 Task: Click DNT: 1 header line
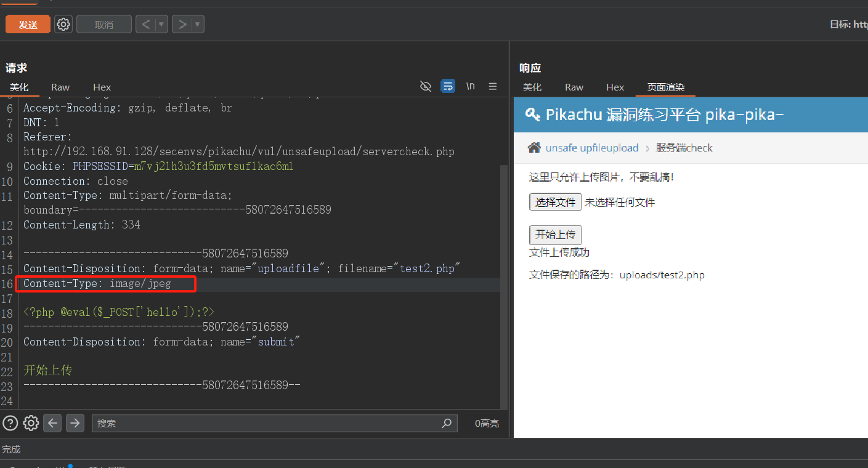click(42, 123)
